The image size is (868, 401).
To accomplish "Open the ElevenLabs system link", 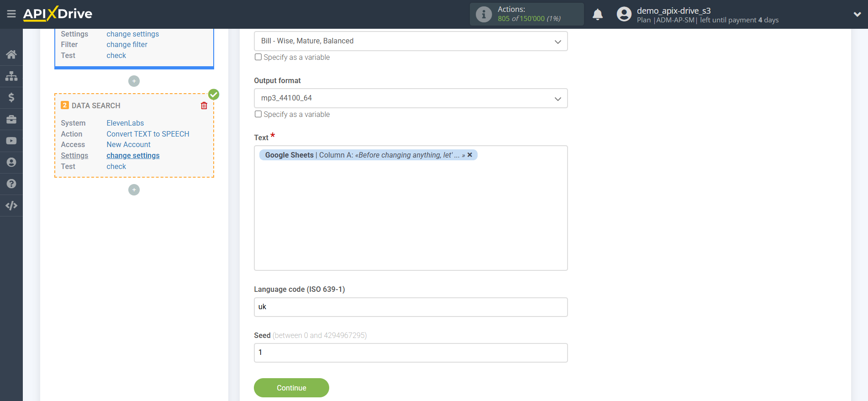I will tap(125, 123).
